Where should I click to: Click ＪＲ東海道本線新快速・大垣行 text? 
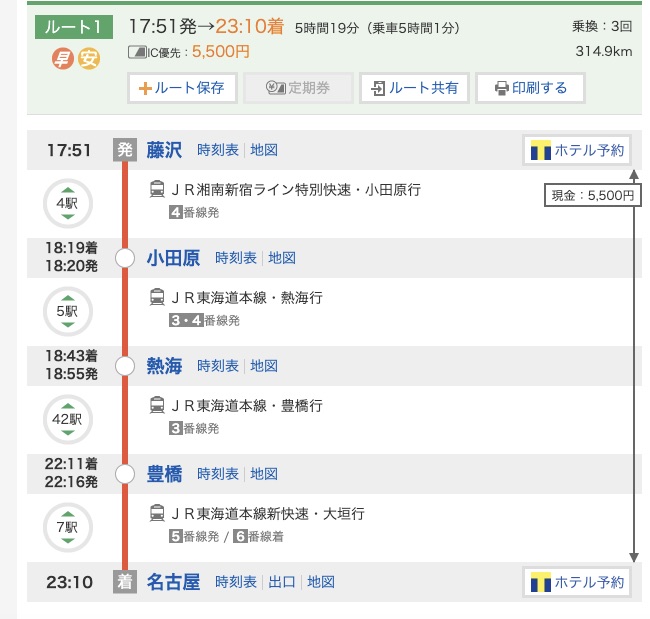pos(268,514)
